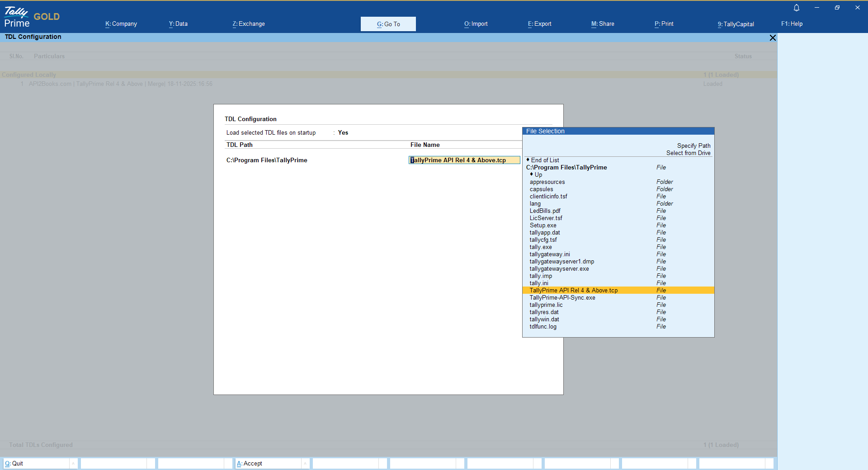This screenshot has height=470, width=868.
Task: Choose Select from Drive option
Action: coord(688,153)
